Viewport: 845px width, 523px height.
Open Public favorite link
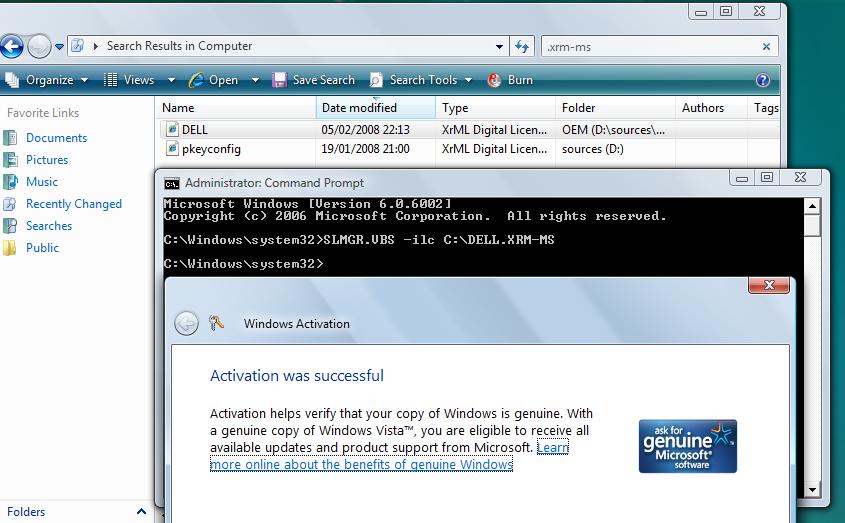tap(42, 248)
